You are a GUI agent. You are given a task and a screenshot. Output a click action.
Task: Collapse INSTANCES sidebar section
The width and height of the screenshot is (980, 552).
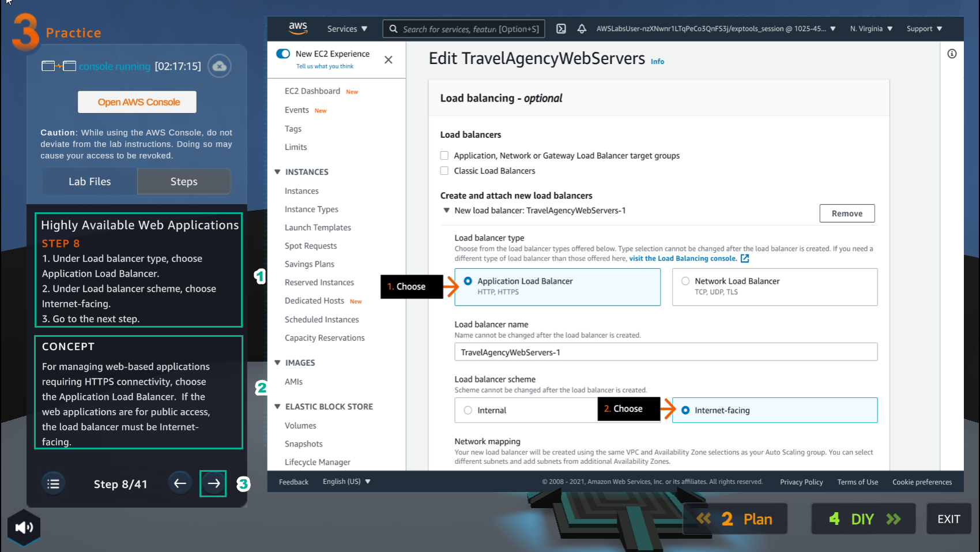277,172
